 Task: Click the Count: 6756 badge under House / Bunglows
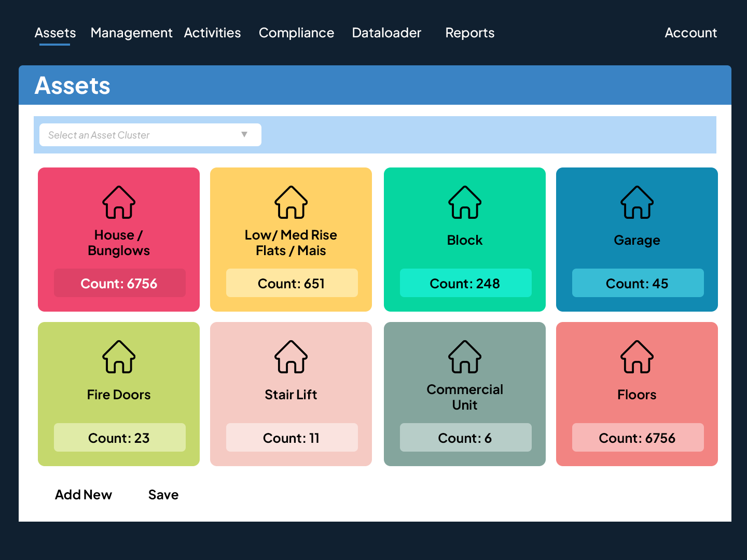pyautogui.click(x=119, y=283)
